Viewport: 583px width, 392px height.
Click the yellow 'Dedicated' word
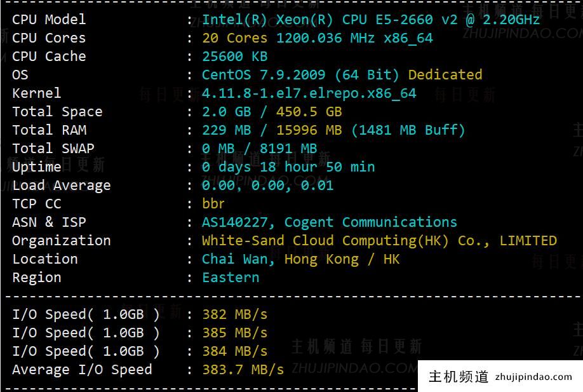click(445, 75)
